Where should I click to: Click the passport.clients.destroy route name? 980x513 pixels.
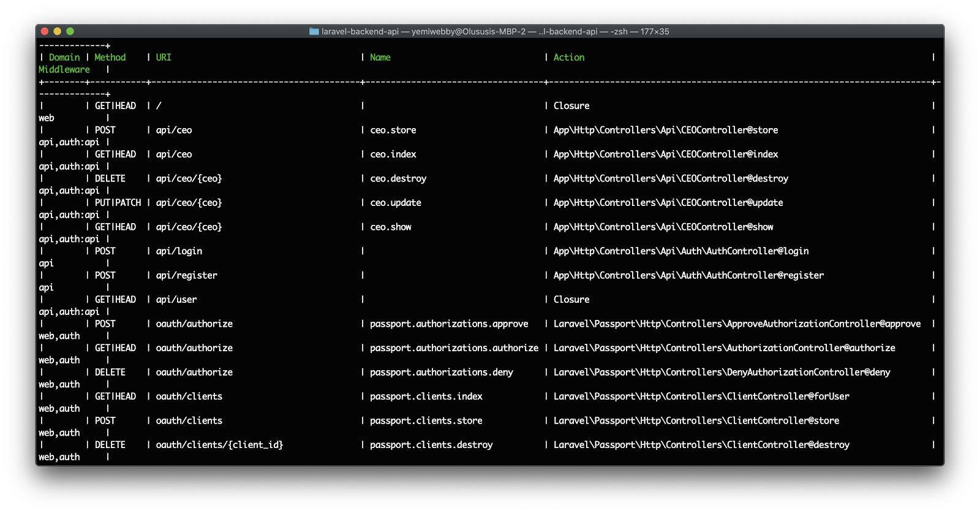[431, 444]
